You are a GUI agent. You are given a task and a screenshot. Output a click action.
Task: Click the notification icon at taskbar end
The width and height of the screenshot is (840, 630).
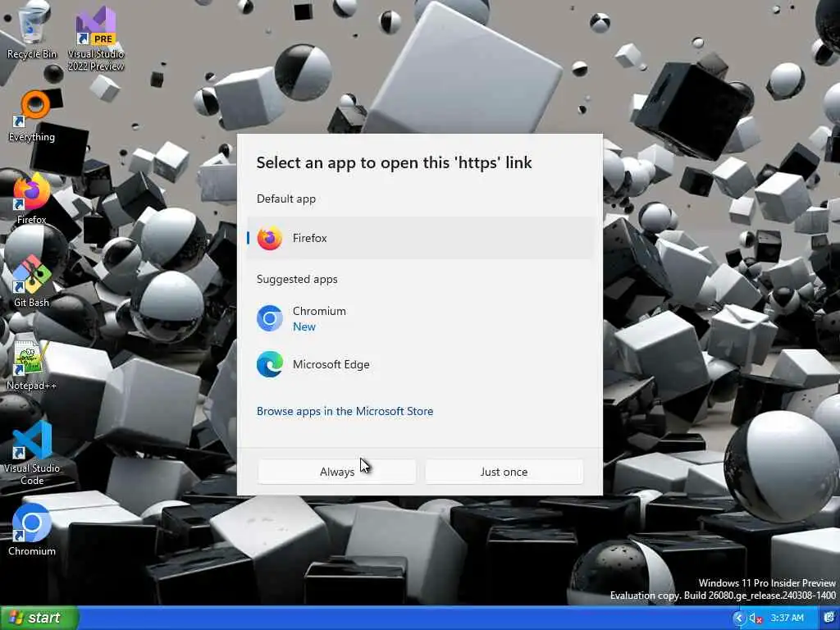tap(829, 618)
